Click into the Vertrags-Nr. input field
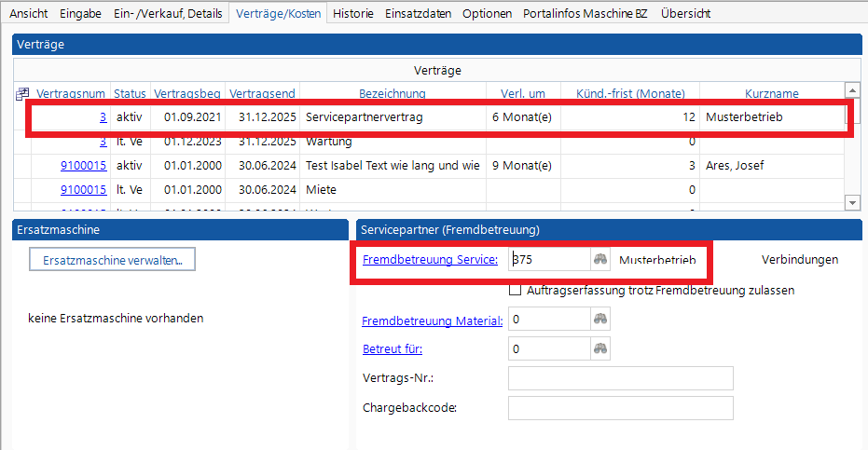This screenshot has width=868, height=450. (x=620, y=378)
